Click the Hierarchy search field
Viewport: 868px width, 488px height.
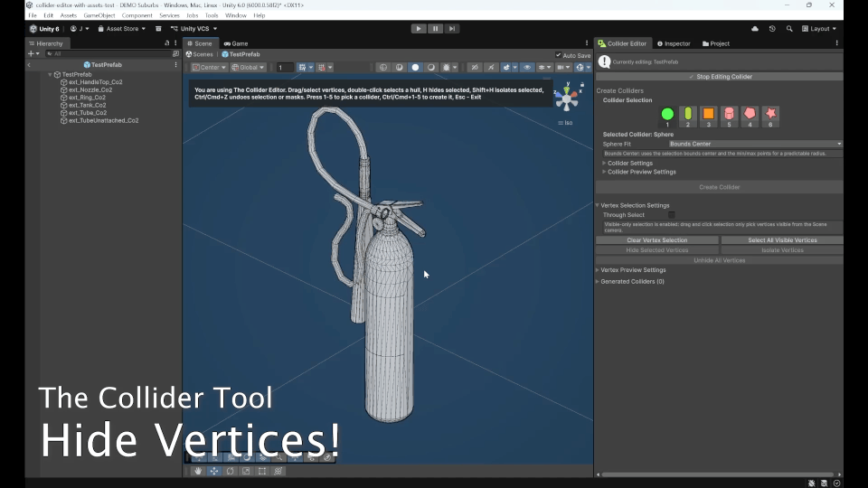[108, 53]
